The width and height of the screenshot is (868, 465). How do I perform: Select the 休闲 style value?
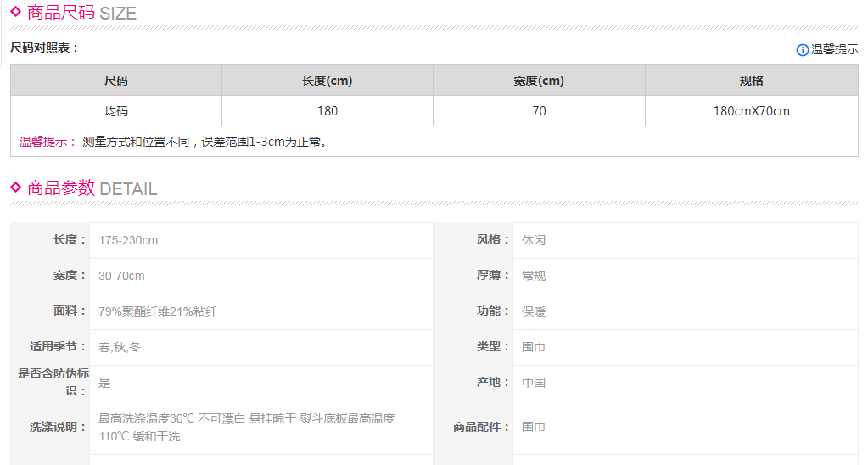(534, 240)
